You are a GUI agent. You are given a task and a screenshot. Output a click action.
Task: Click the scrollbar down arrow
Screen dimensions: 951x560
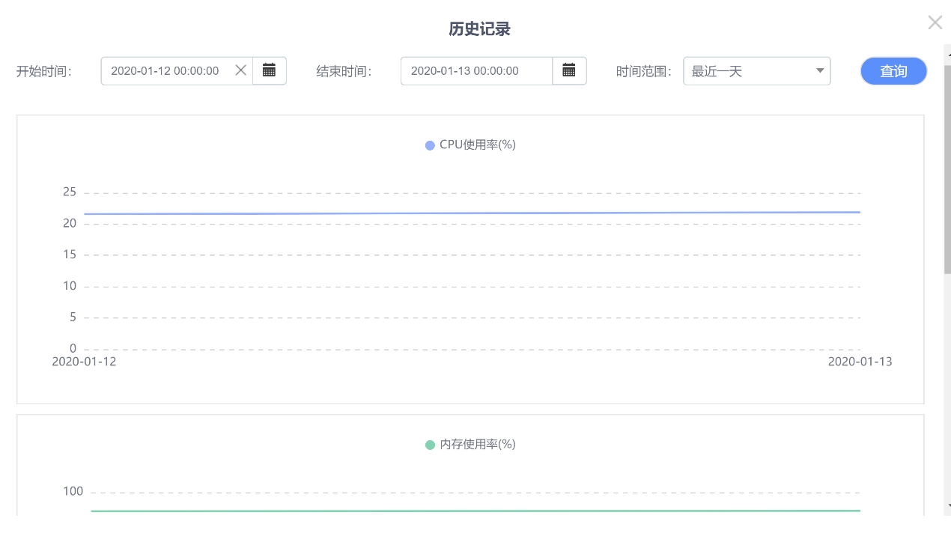click(x=948, y=507)
